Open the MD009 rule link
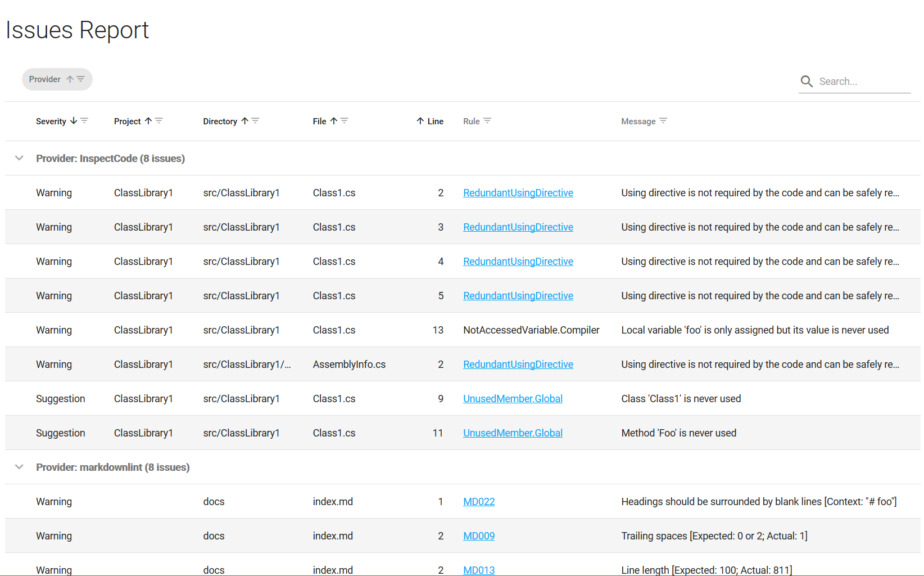Viewport: 924px width, 576px height. coord(479,536)
